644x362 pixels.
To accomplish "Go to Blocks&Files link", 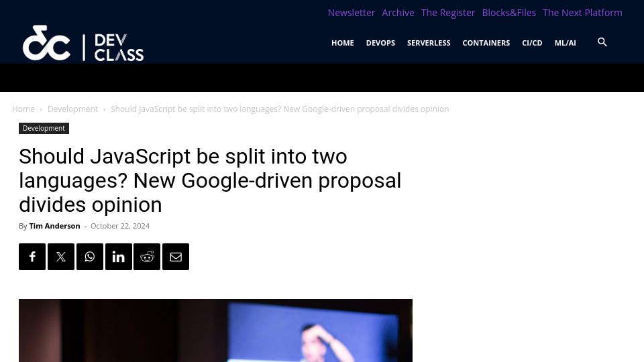I will point(509,13).
